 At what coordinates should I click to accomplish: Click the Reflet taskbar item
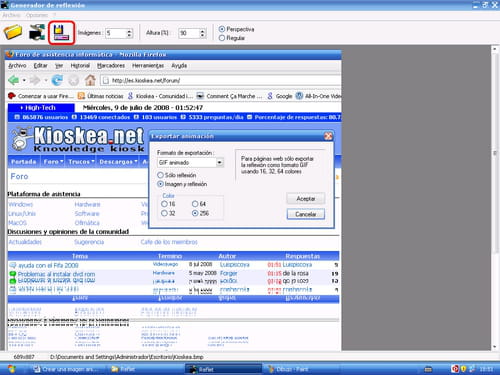223,369
